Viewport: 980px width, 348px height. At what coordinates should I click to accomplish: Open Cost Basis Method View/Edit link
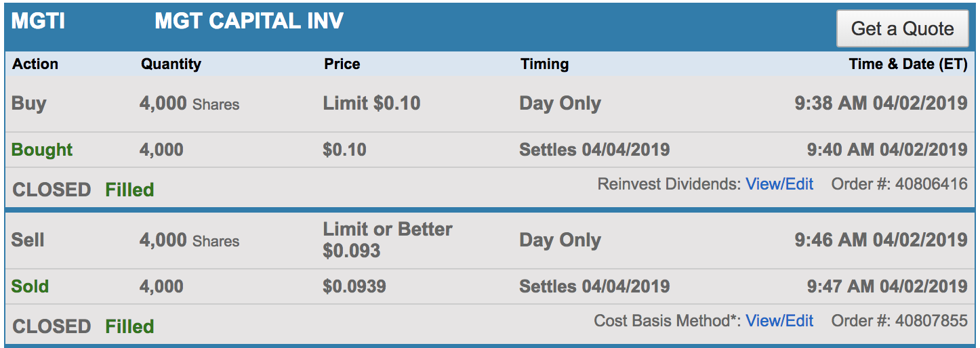tap(779, 320)
